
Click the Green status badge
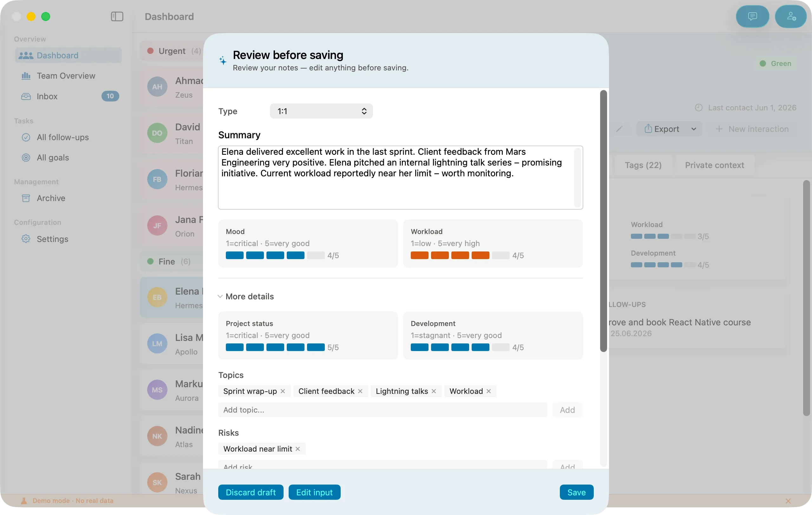pyautogui.click(x=775, y=63)
